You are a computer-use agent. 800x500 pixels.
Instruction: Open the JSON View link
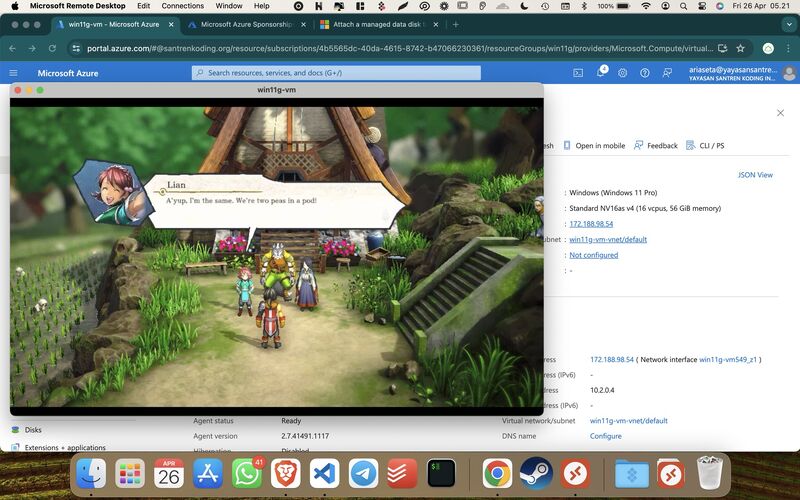(755, 175)
